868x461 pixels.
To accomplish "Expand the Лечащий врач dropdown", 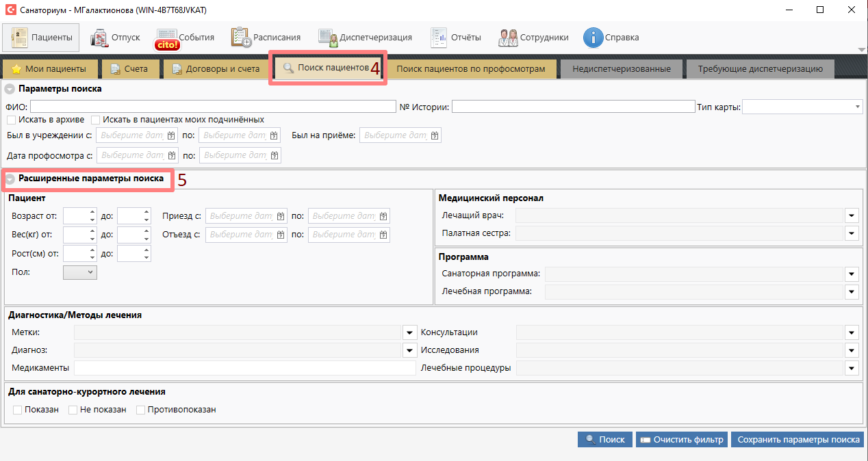I will coord(852,215).
